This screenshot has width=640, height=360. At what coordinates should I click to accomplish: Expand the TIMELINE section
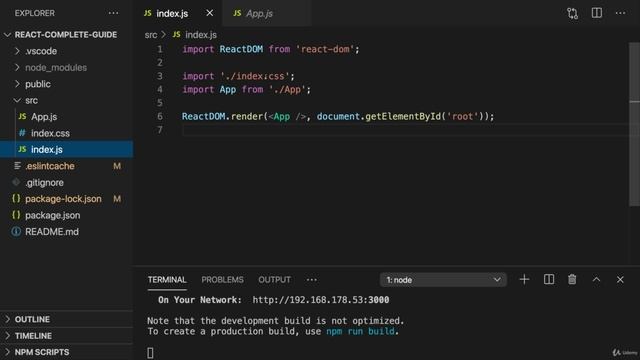click(x=67, y=336)
